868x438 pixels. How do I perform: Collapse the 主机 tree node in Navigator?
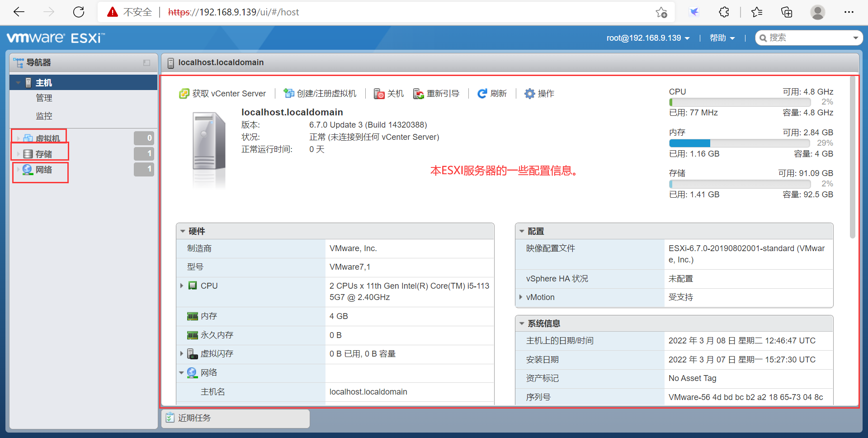18,83
